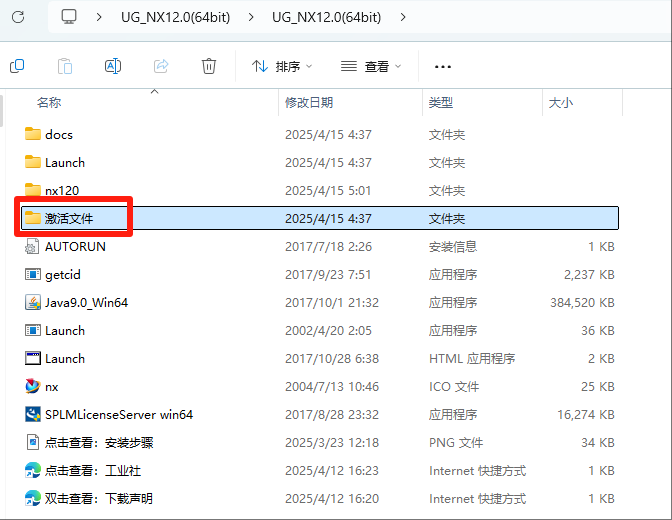Viewport: 672px width, 520px height.
Task: Select the 激活文件 folder
Action: click(68, 218)
